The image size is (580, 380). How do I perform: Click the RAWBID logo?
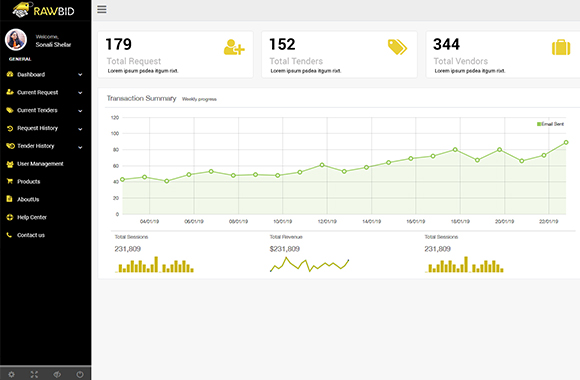(x=43, y=10)
